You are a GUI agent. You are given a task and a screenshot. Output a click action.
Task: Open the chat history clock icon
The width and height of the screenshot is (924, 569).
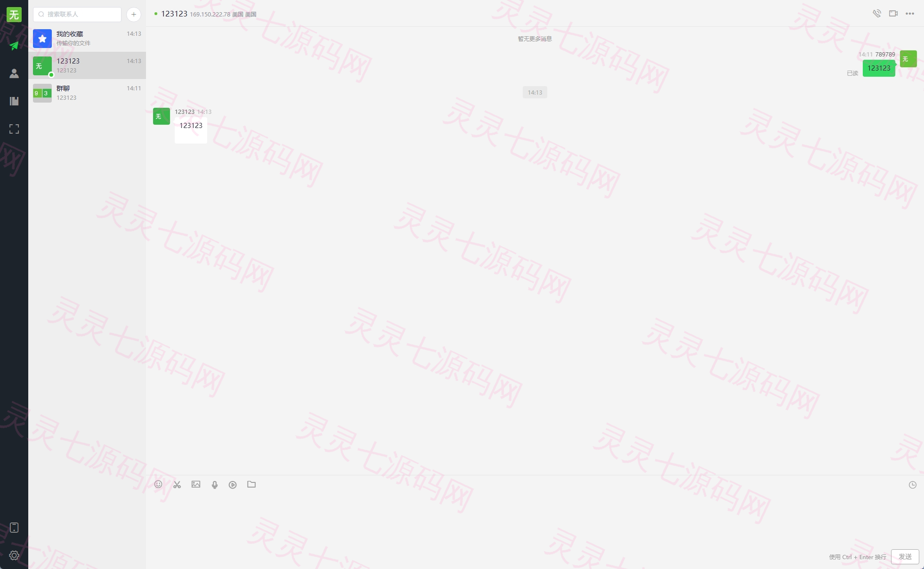[913, 485]
